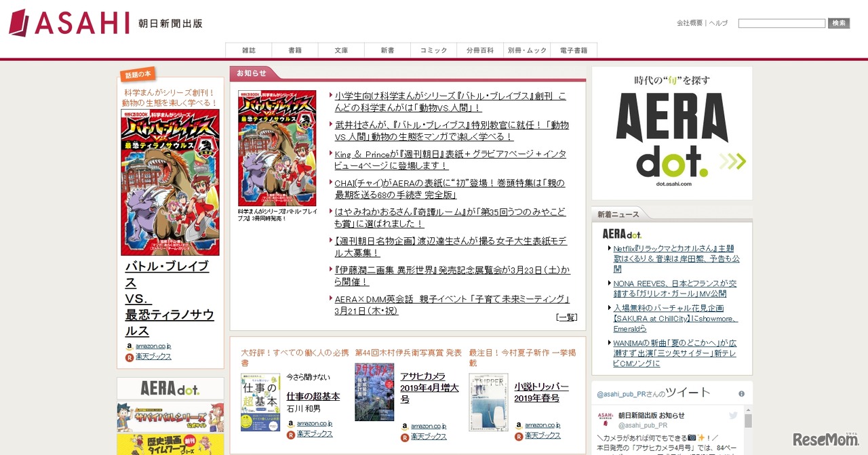Open the 雑誌 menu tab
Screen dimensions: 868x455
(x=249, y=50)
